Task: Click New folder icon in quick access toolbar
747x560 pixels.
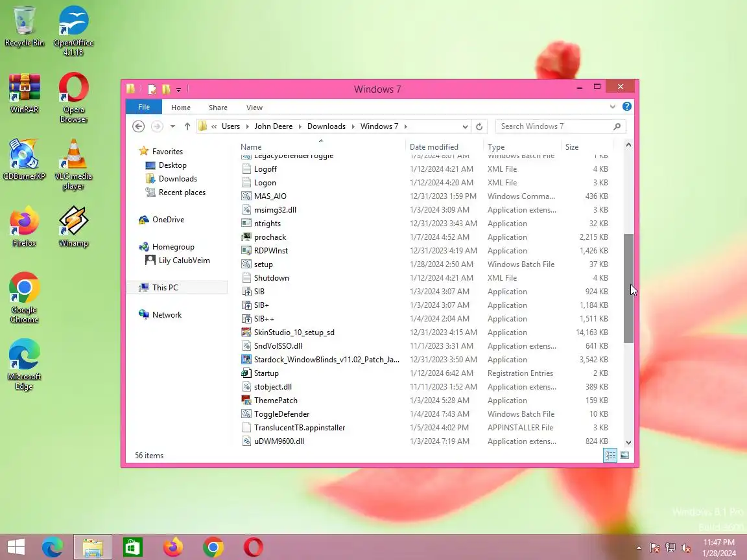Action: tap(166, 89)
